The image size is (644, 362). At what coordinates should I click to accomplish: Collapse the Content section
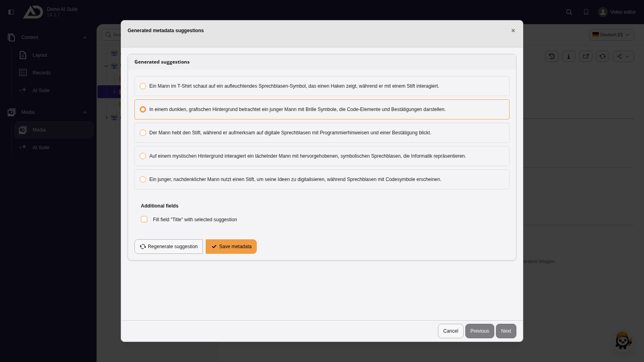click(85, 37)
